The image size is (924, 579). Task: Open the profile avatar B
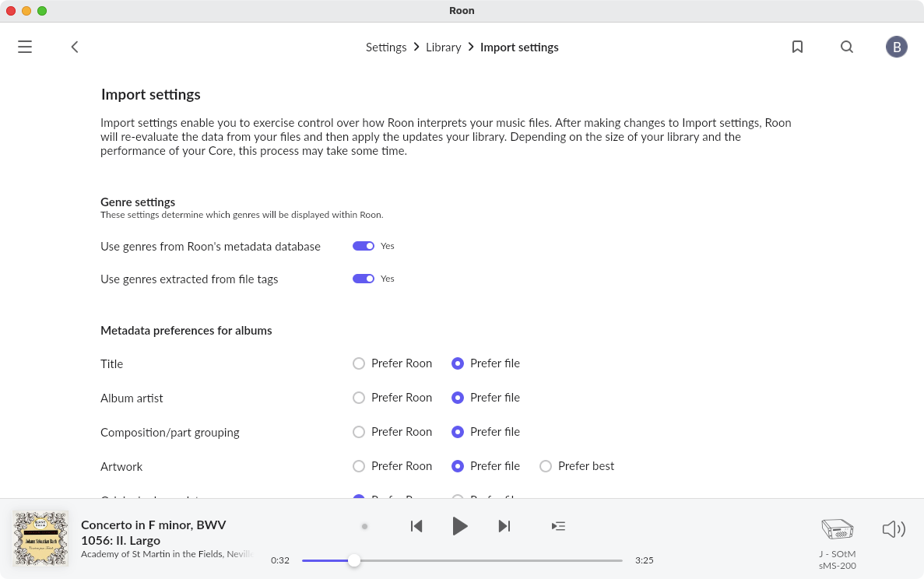pos(896,47)
